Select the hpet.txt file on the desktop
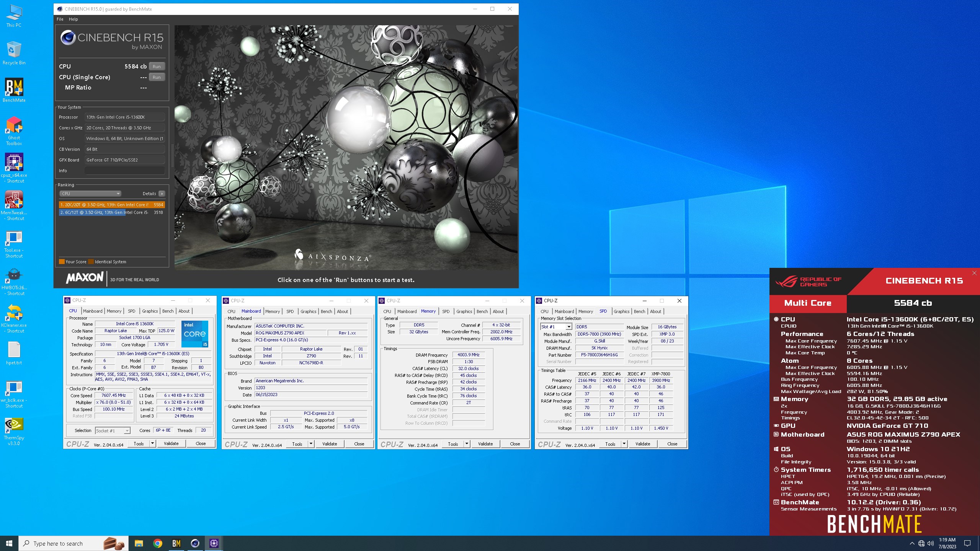Screen dimensions: 980x551 [x=14, y=353]
